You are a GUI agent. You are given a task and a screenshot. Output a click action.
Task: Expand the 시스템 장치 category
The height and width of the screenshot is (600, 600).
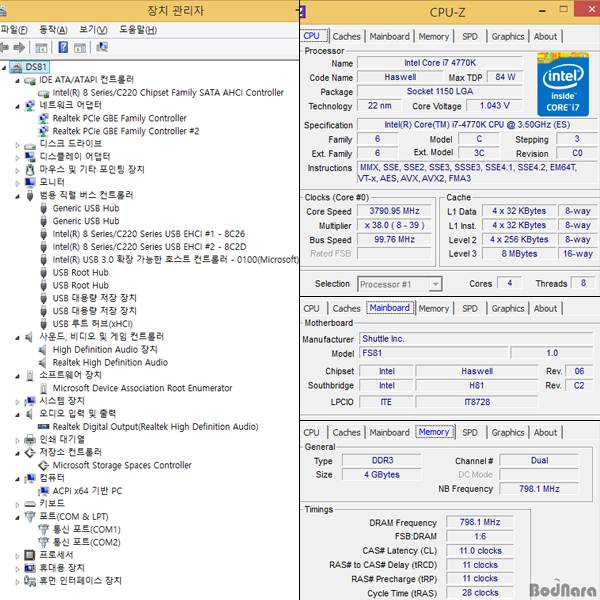(17, 402)
